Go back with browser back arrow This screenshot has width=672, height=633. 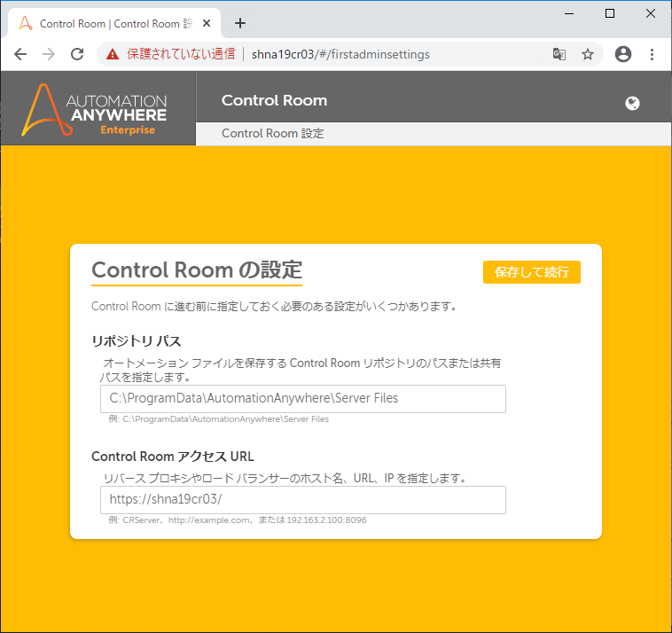tap(20, 54)
